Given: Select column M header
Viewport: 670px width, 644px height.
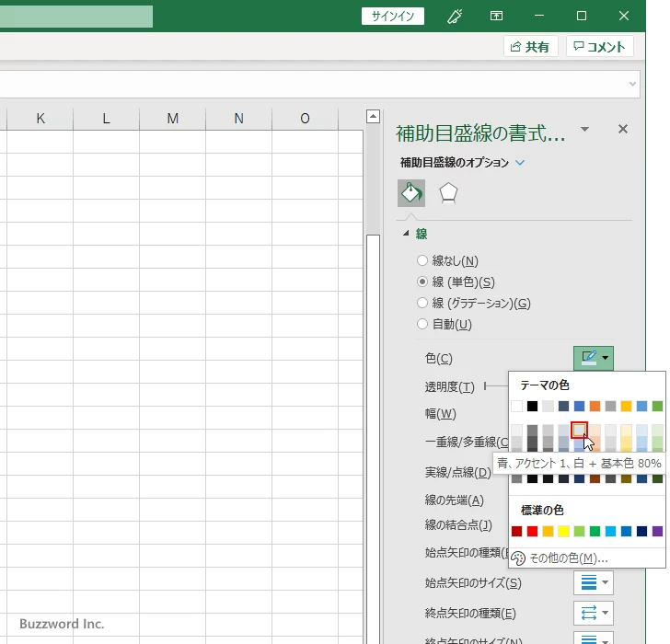Looking at the screenshot, I should pyautogui.click(x=173, y=119).
